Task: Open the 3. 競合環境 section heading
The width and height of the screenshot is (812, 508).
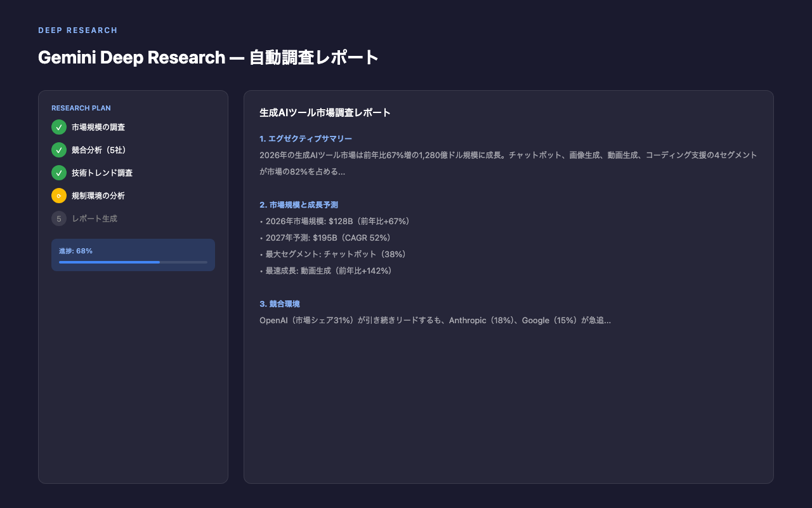Action: (280, 304)
